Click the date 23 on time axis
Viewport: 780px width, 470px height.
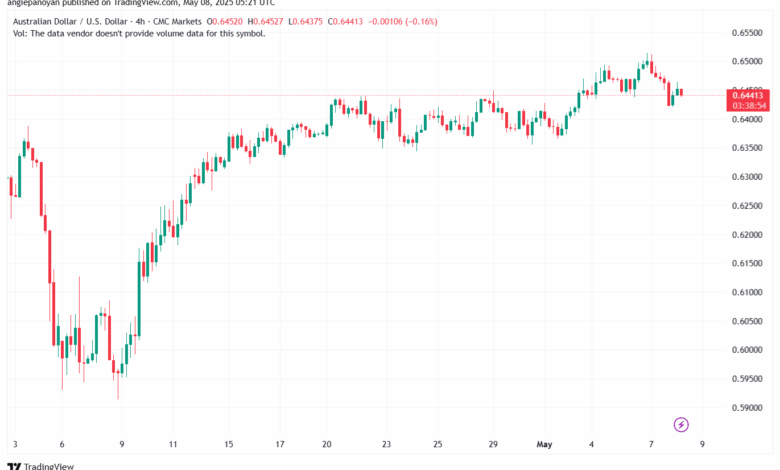click(x=386, y=444)
